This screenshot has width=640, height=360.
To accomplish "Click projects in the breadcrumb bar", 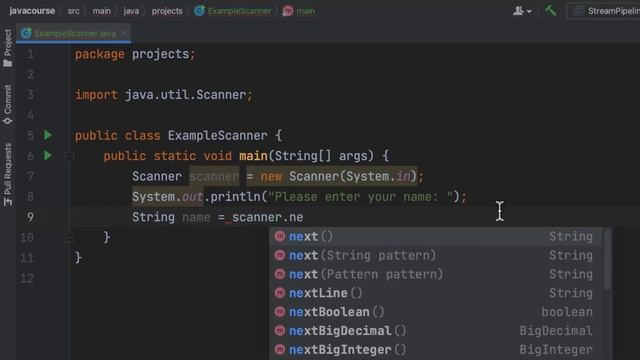I will (x=167, y=11).
